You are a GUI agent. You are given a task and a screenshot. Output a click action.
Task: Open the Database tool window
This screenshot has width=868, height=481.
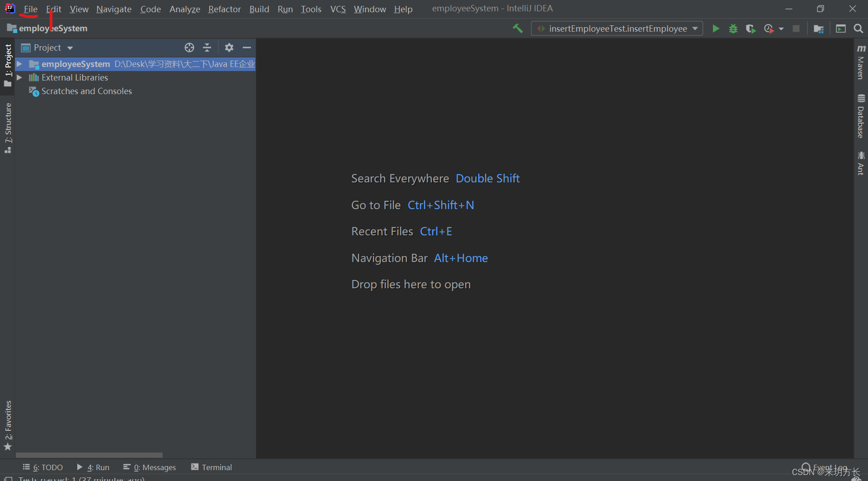[861, 116]
